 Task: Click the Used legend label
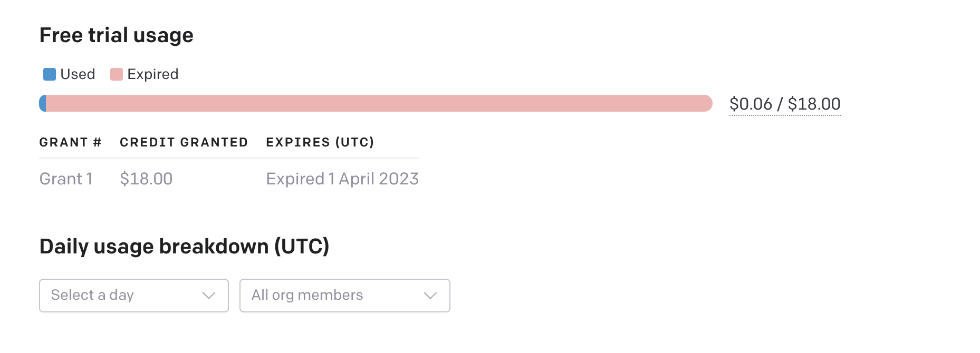(78, 74)
